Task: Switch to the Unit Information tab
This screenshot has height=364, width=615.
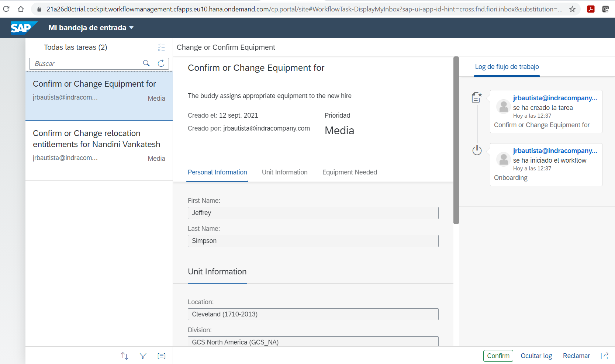Action: (x=284, y=172)
